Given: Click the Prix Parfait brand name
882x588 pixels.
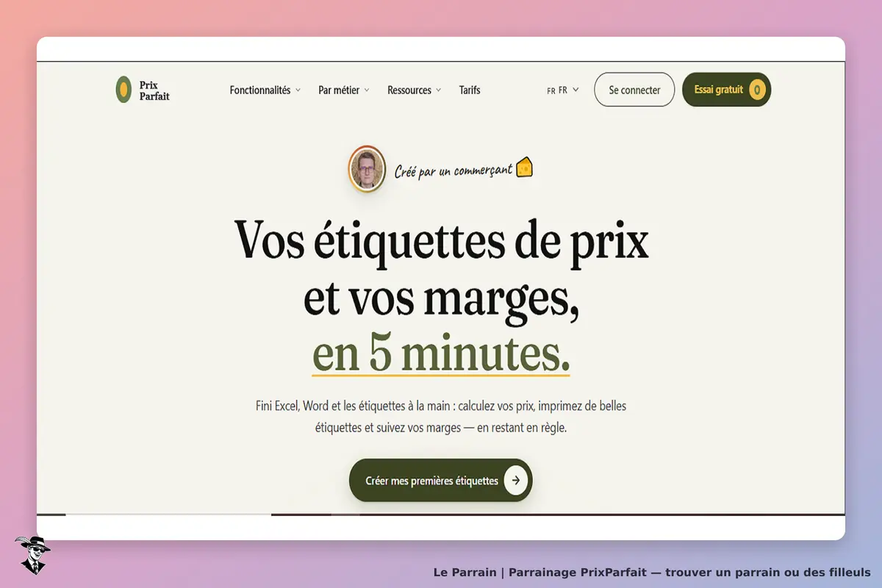Looking at the screenshot, I should (x=154, y=90).
